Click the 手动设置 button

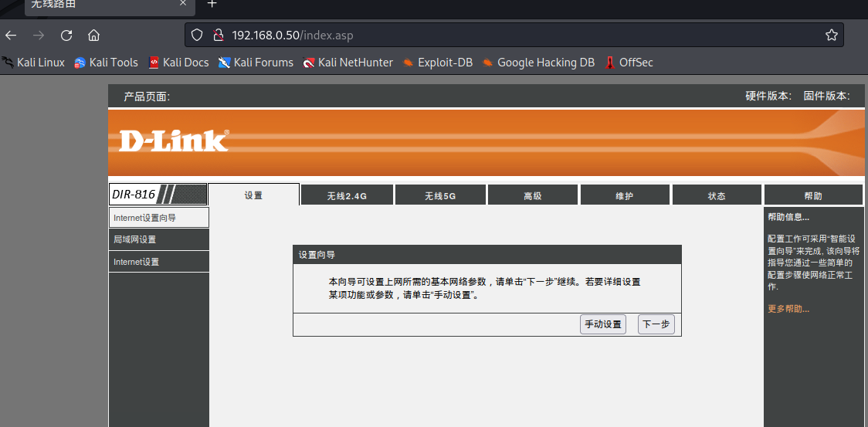[x=603, y=324]
